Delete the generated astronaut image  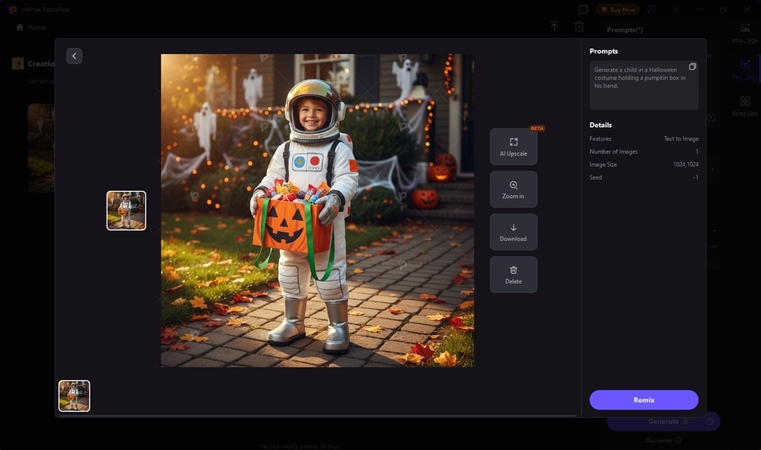point(513,274)
